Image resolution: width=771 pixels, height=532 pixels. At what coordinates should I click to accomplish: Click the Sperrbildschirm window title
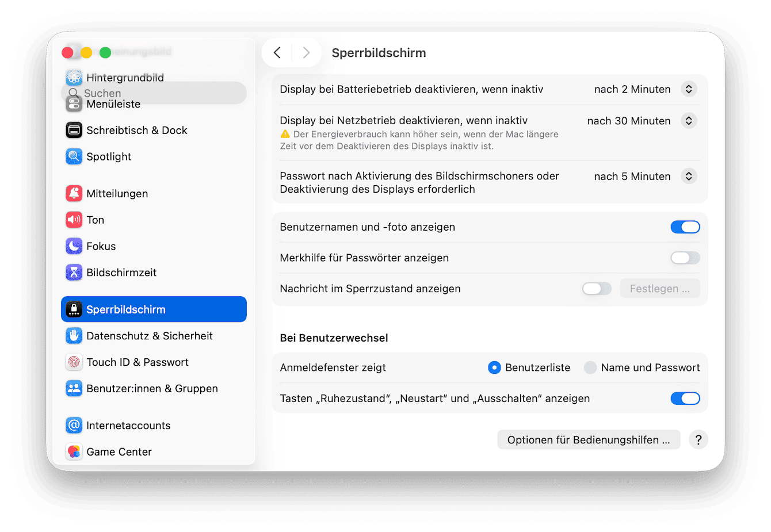click(379, 53)
